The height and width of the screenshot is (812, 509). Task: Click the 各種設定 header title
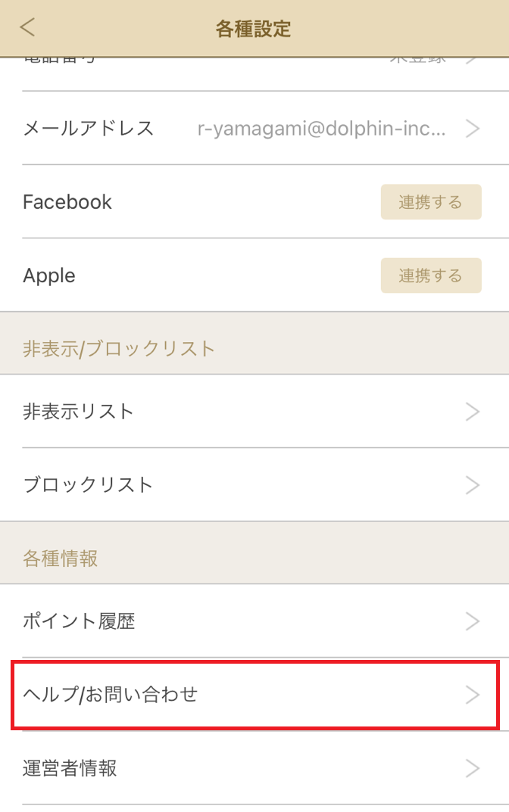pos(254,29)
